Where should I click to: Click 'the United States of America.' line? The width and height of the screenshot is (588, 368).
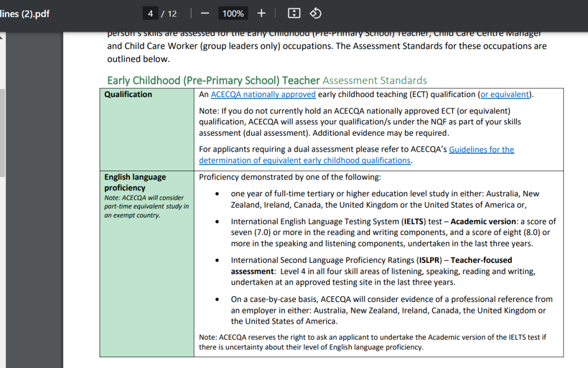[284, 322]
